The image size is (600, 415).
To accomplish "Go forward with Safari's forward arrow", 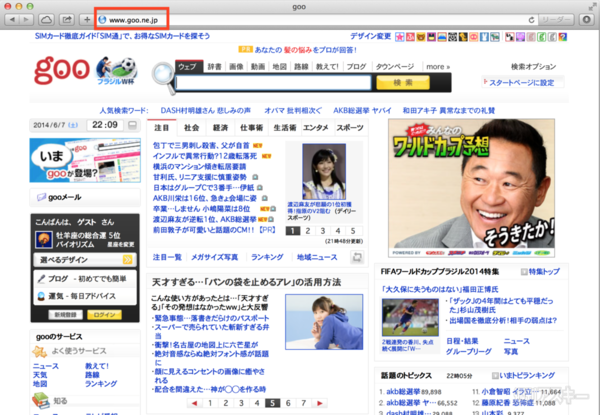I will point(26,20).
